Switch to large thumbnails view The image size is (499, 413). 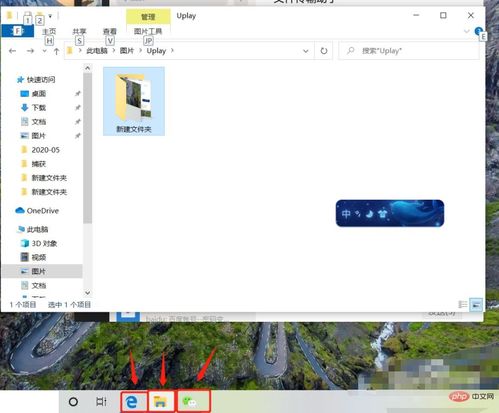[x=476, y=304]
